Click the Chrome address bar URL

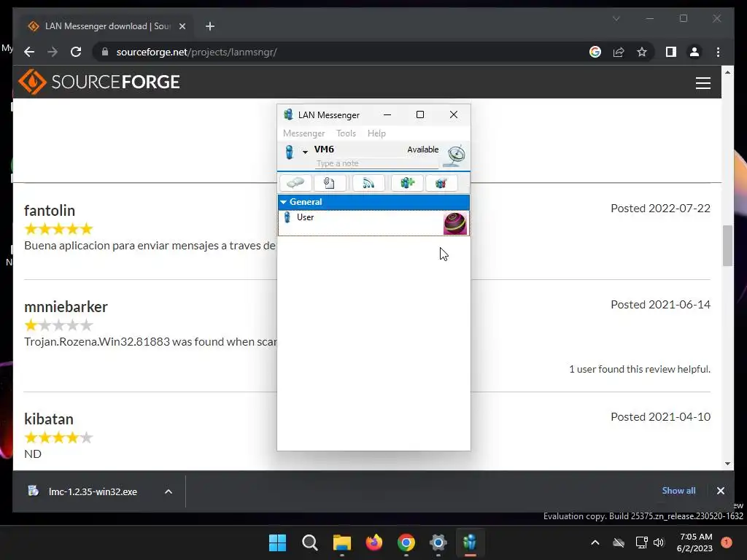[x=196, y=52]
